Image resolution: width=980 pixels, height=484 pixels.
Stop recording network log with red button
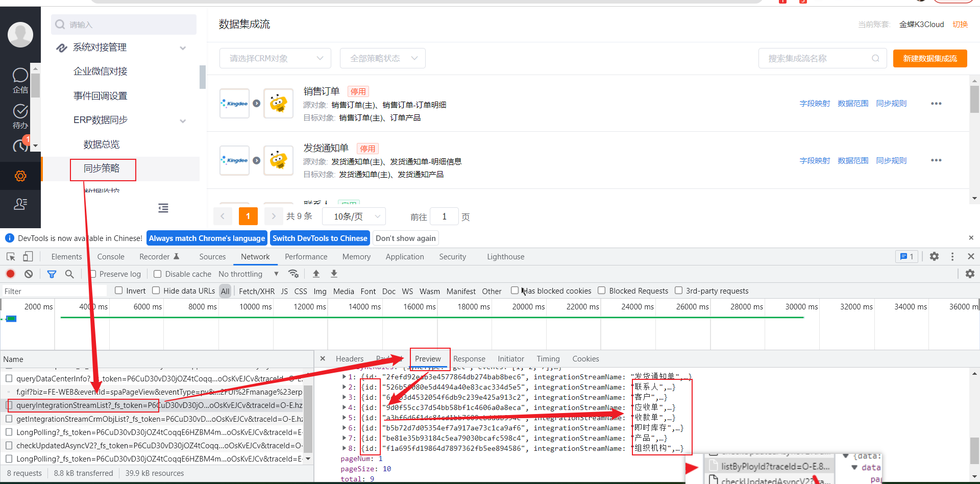10,274
